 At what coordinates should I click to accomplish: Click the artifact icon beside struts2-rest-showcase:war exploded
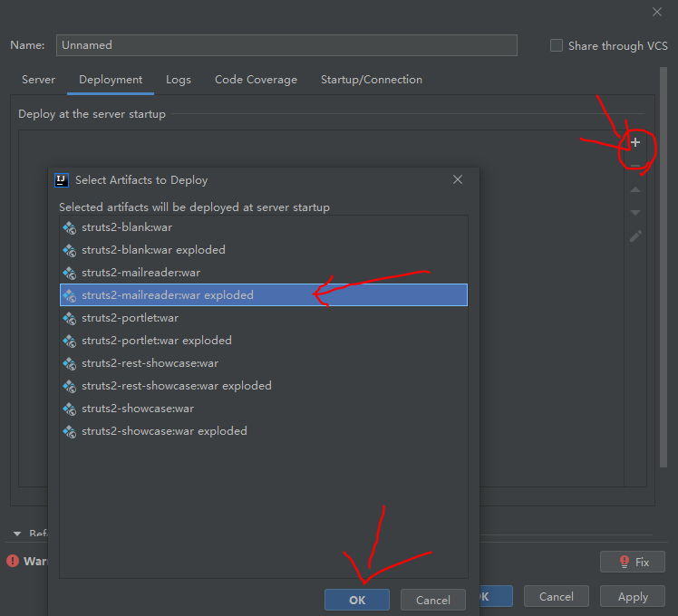point(69,386)
